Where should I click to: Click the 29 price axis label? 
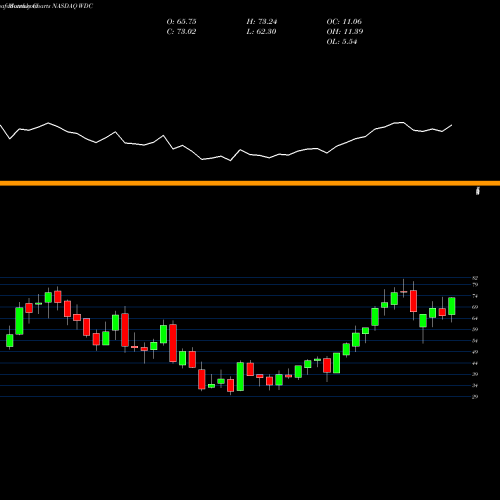tap(475, 397)
